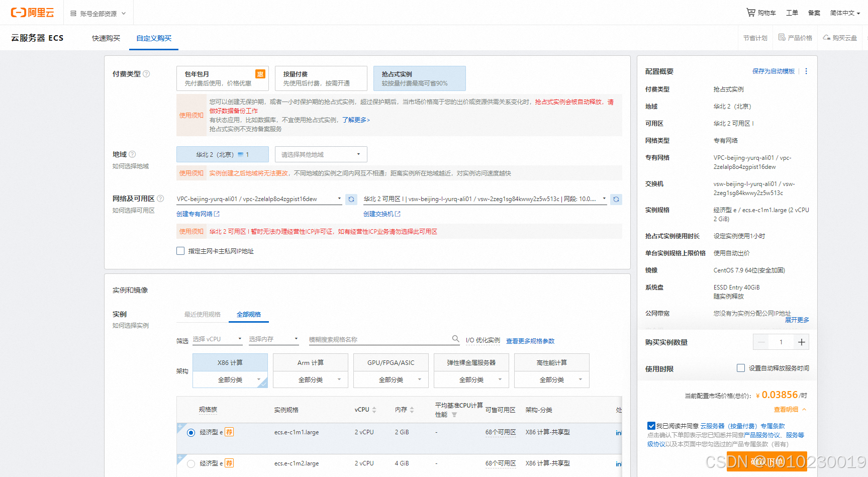Screen dimensions: 868x477
Task: Select the 抢占式实例 payment type
Action: pyautogui.click(x=420, y=78)
